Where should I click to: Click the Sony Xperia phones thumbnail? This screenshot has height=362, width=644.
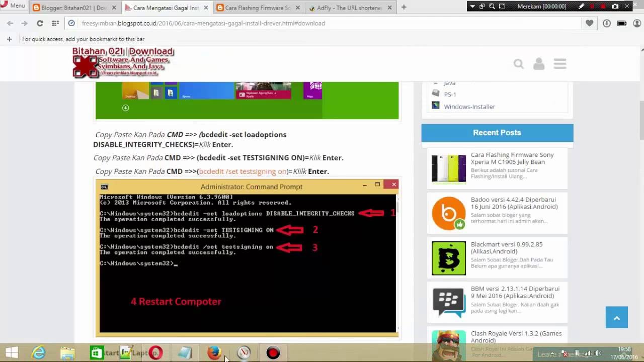click(449, 168)
